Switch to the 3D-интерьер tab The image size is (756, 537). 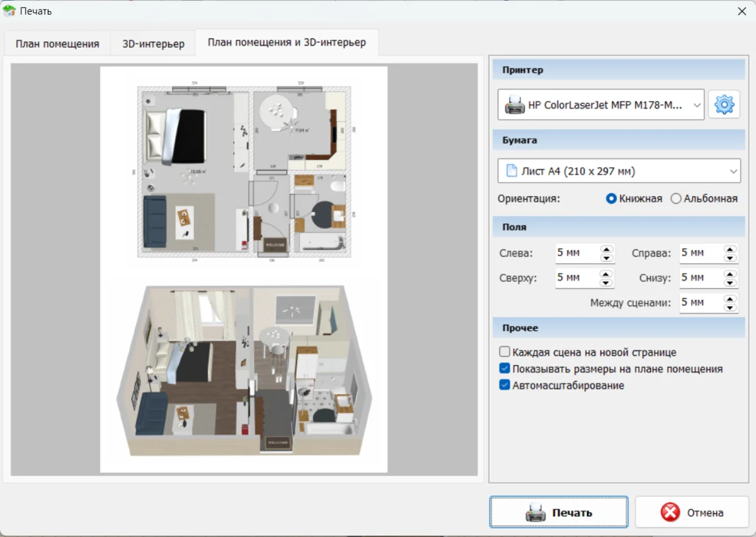153,44
